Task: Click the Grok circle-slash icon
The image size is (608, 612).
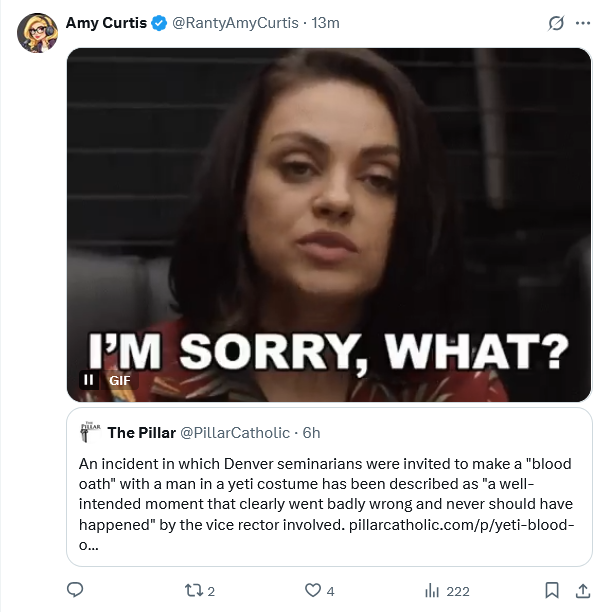Action: point(557,24)
